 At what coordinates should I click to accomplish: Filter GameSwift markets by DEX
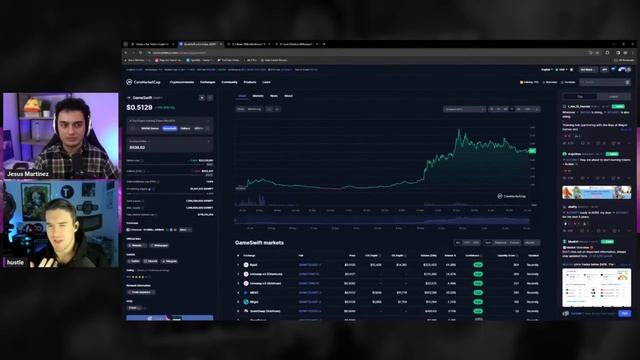[476, 242]
